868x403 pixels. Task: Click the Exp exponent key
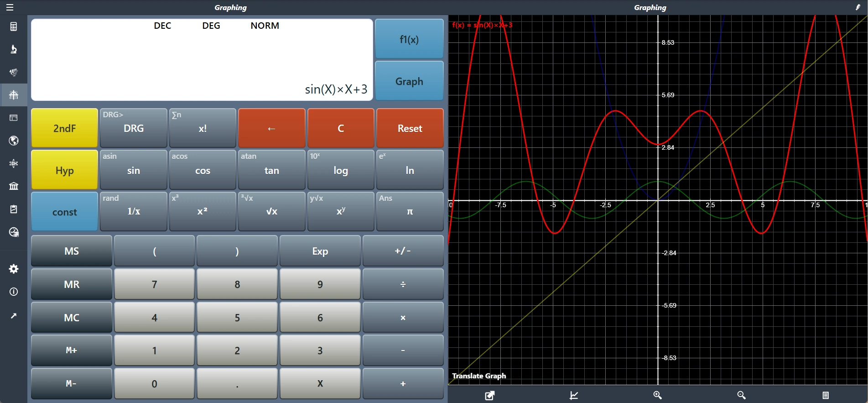[320, 251]
